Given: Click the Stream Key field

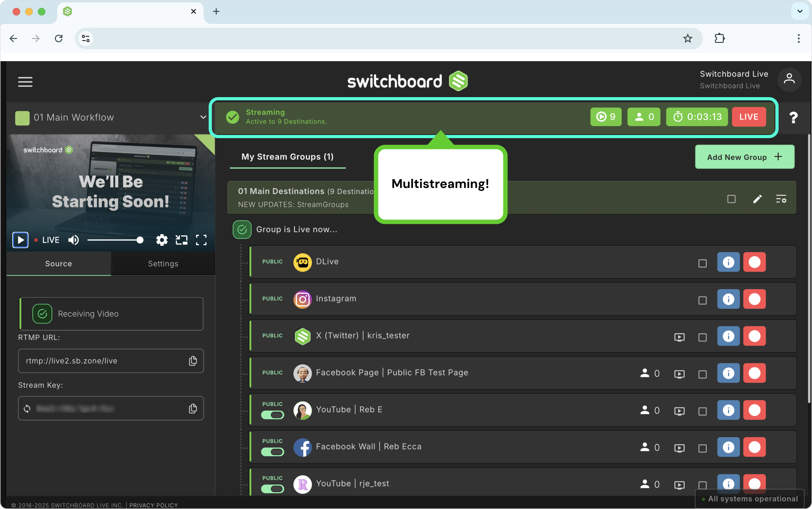Looking at the screenshot, I should pyautogui.click(x=111, y=408).
